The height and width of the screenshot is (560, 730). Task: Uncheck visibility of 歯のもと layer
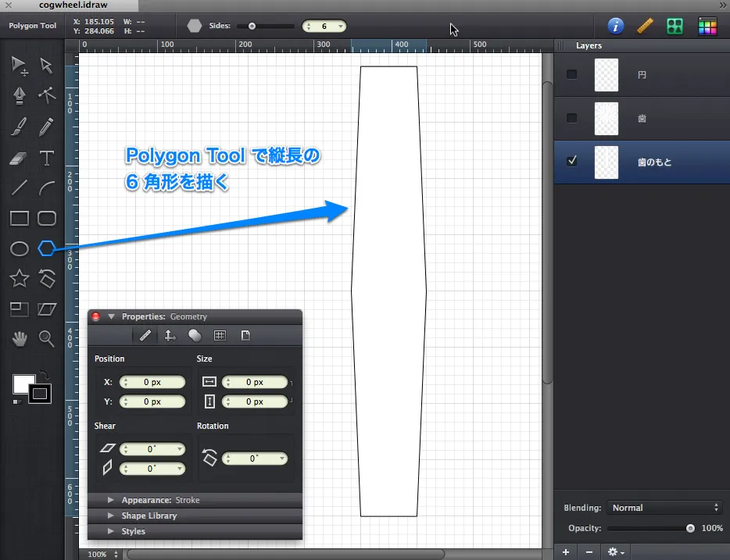(572, 161)
